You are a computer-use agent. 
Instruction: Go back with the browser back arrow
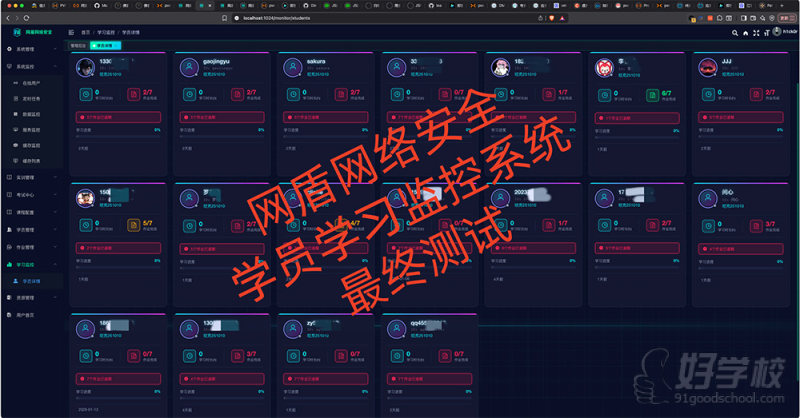(8, 18)
